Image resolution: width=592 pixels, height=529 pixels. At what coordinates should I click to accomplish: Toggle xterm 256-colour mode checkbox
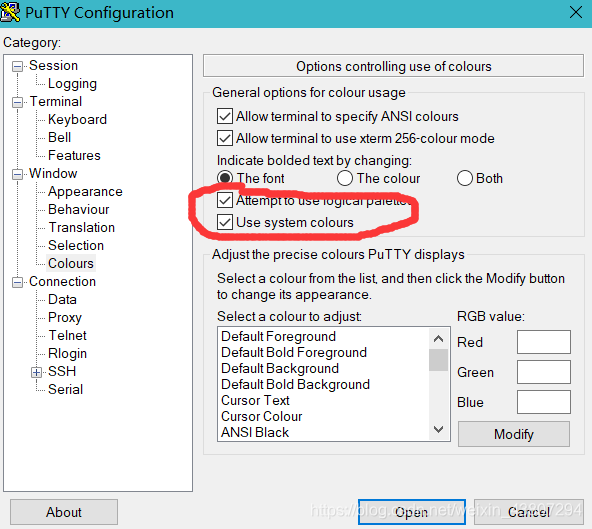coord(225,138)
